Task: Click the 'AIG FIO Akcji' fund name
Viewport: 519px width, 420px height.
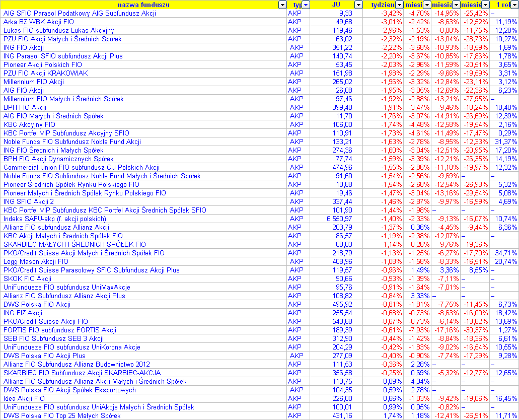Action: (24, 91)
